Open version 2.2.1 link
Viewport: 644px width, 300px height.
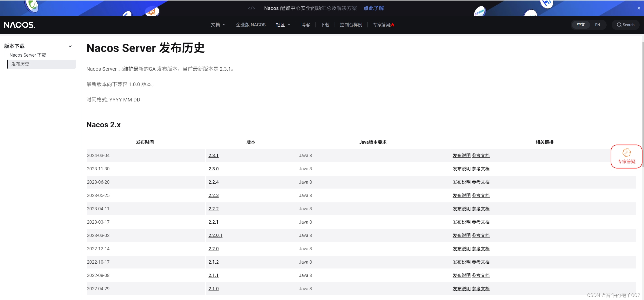tap(213, 222)
